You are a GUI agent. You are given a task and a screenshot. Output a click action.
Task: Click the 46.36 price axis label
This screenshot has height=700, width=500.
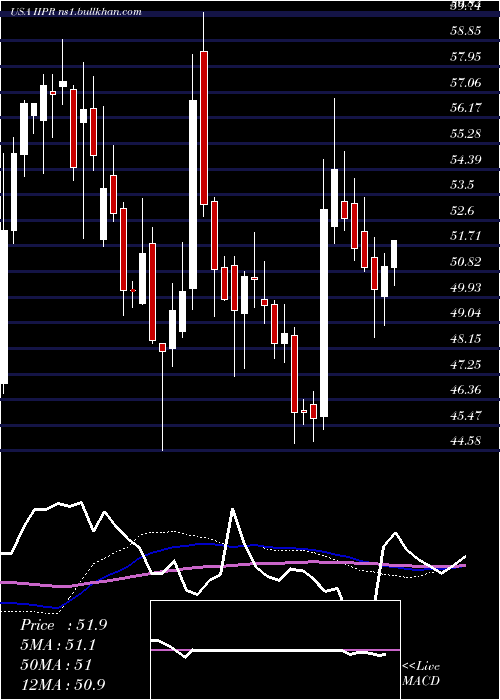coord(467,390)
